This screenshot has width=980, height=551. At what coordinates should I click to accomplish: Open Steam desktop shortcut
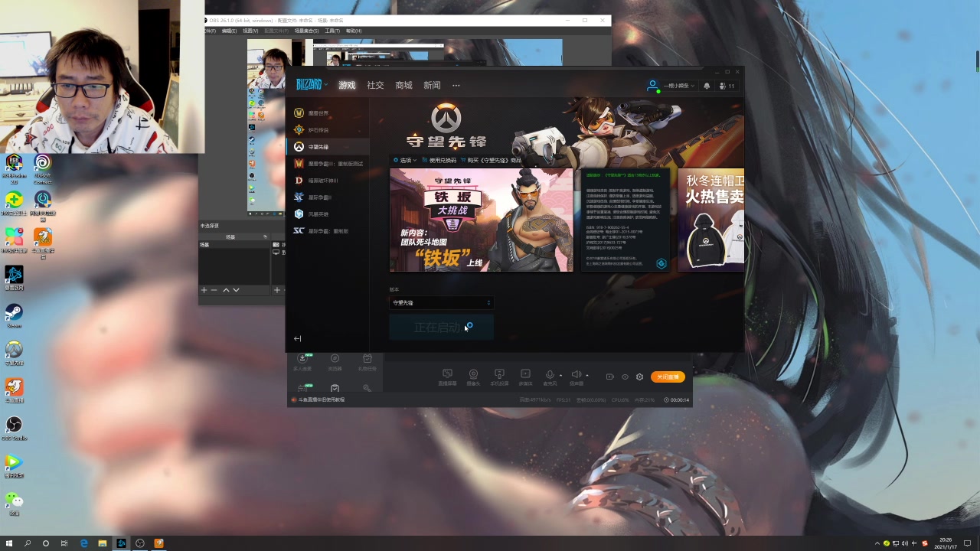point(14,316)
